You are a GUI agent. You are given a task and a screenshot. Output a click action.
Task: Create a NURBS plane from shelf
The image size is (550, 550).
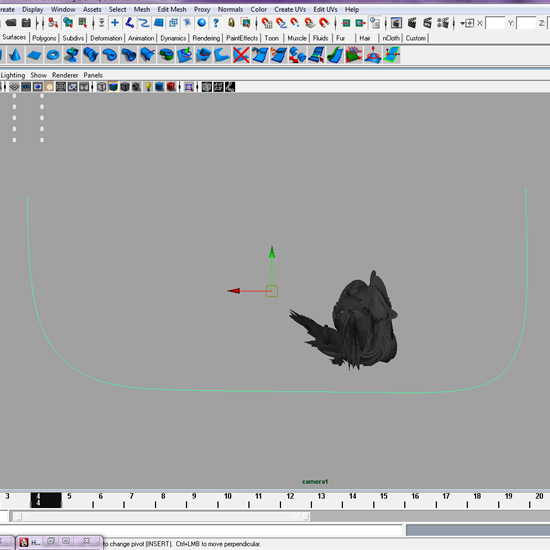34,55
